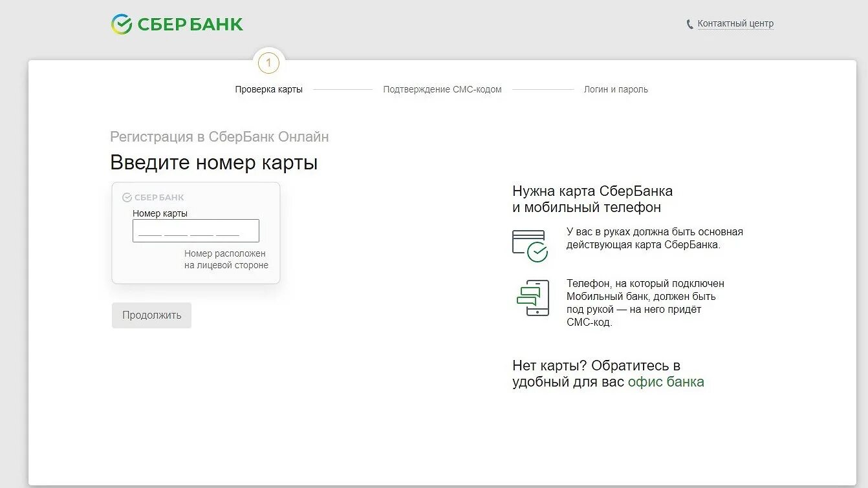
Task: Click the Продолжить button
Action: tap(151, 315)
